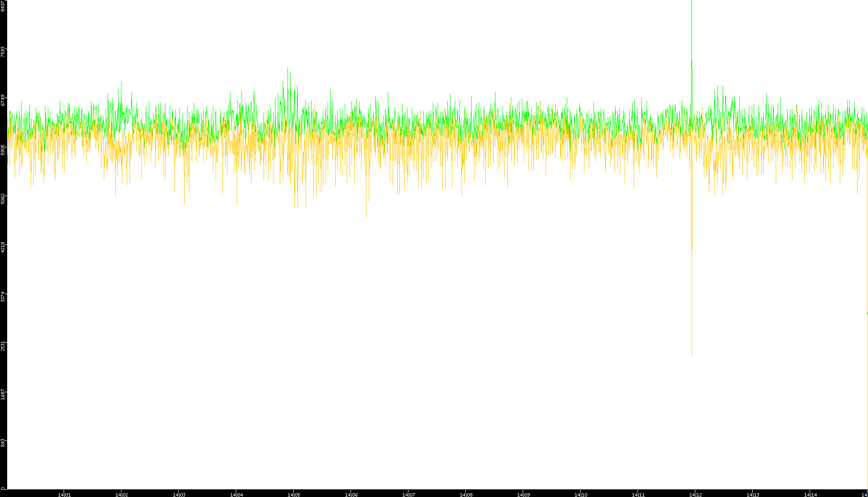Select the 14:03 time axis label
This screenshot has height=497, width=868.
179,495
